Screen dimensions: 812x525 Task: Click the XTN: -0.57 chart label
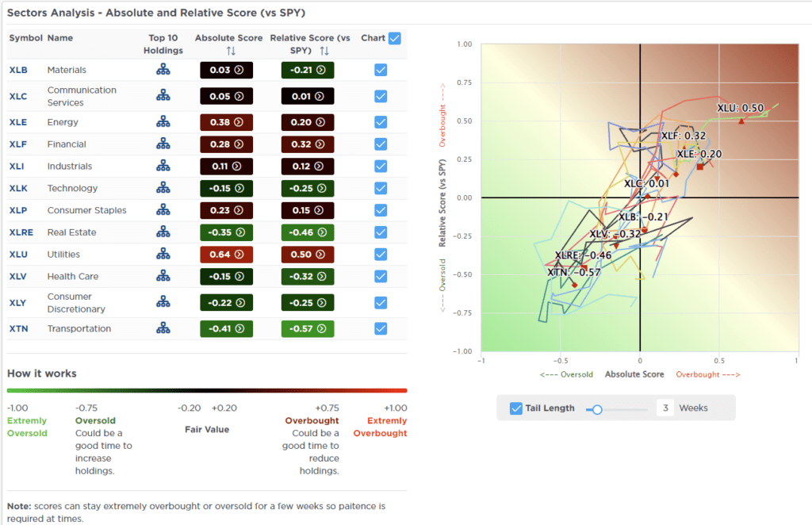coord(574,272)
